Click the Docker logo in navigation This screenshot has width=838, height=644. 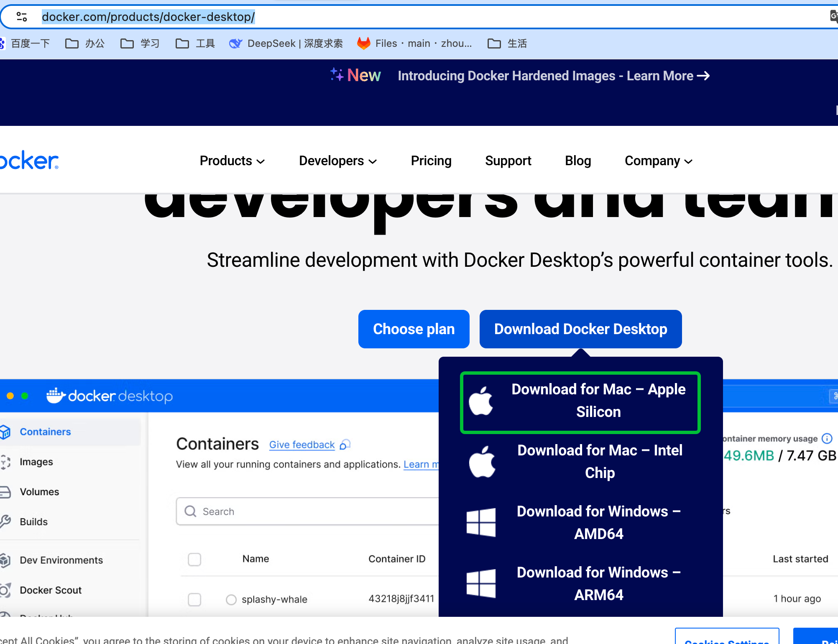[29, 161]
